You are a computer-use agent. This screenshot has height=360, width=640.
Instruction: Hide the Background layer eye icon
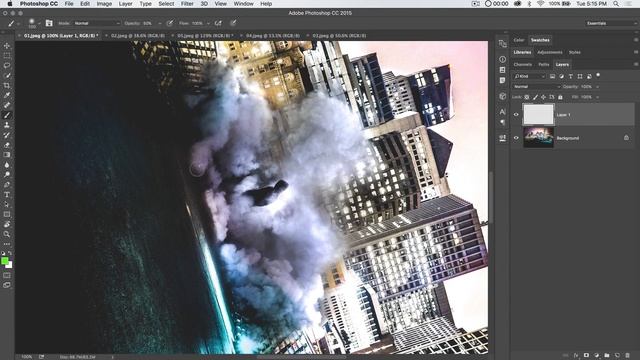point(516,138)
